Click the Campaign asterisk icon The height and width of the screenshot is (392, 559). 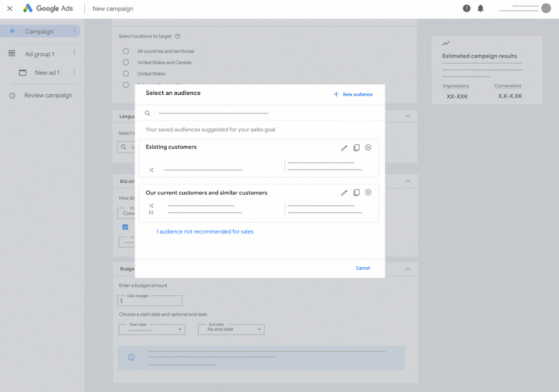coord(12,31)
